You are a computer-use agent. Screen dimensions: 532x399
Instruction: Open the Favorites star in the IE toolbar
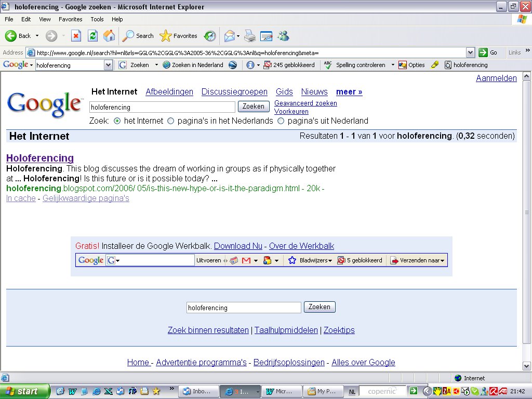(178, 36)
